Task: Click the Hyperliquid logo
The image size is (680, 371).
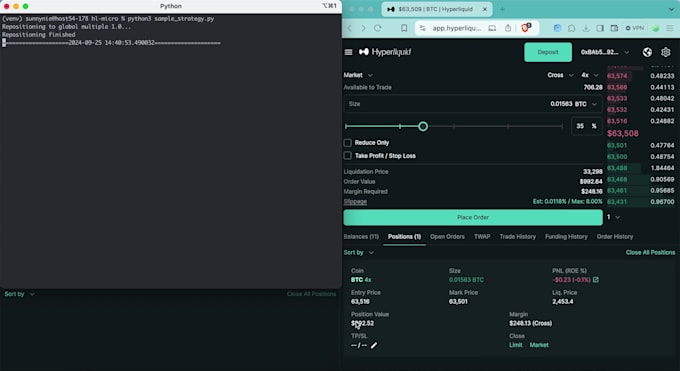Action: click(x=385, y=52)
